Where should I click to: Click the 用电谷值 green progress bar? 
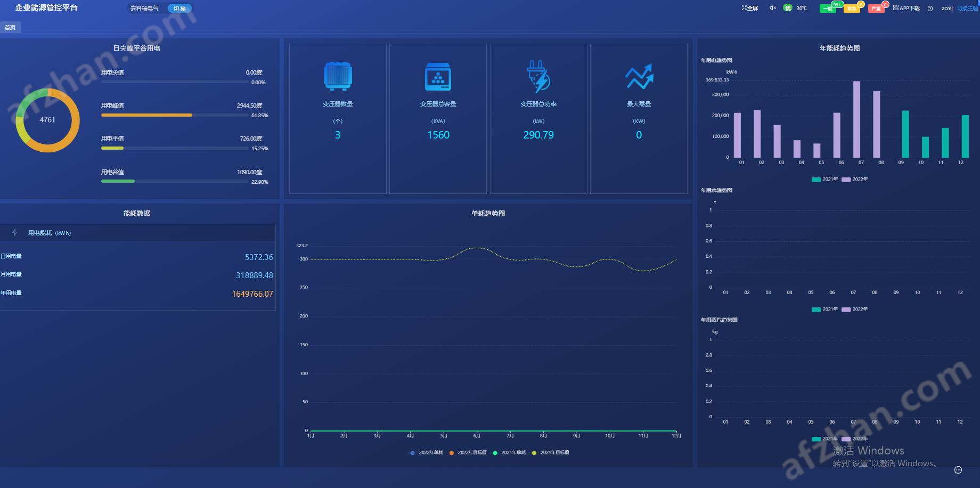pyautogui.click(x=118, y=181)
